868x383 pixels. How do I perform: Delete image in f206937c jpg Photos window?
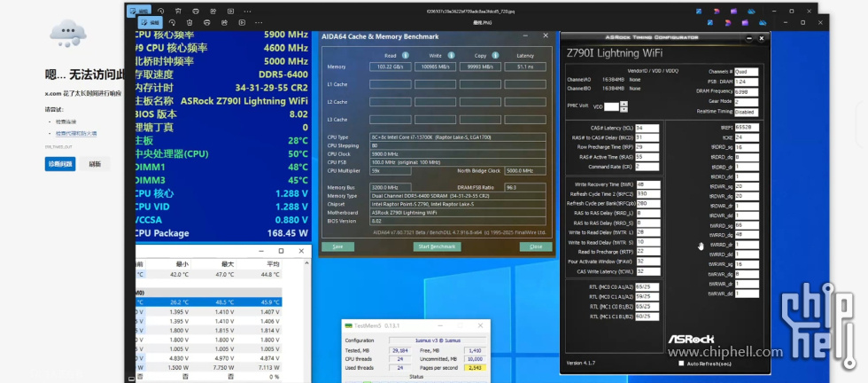[x=178, y=11]
